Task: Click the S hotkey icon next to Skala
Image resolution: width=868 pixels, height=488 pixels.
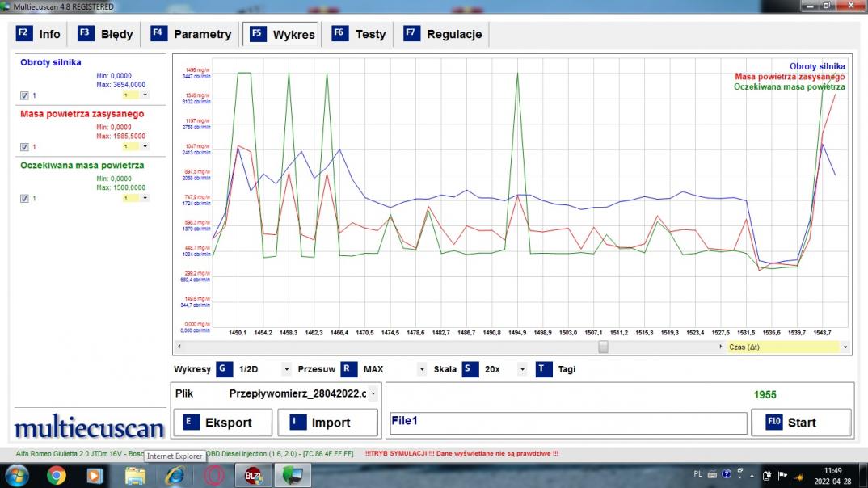Action: 470,369
